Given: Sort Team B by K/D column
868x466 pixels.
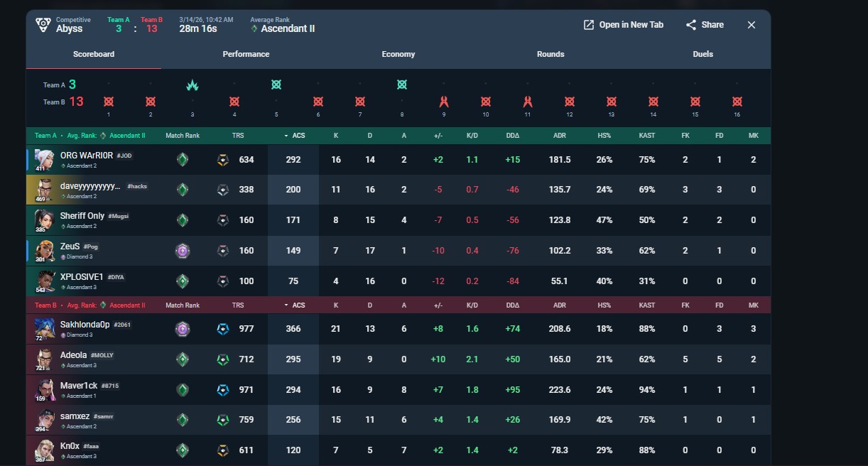Looking at the screenshot, I should click(x=472, y=305).
